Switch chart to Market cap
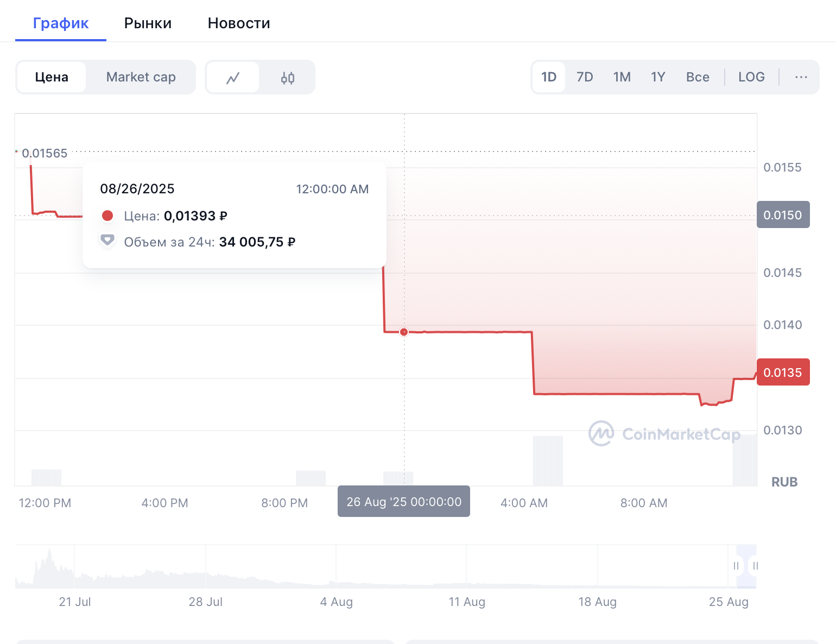836x644 pixels. click(x=141, y=77)
